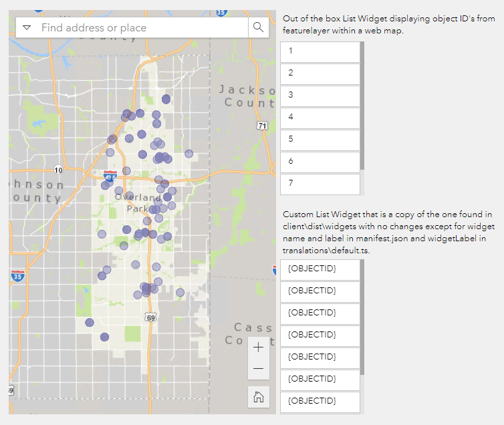Select list item 2 in top list
The height and width of the screenshot is (425, 504).
coord(320,74)
